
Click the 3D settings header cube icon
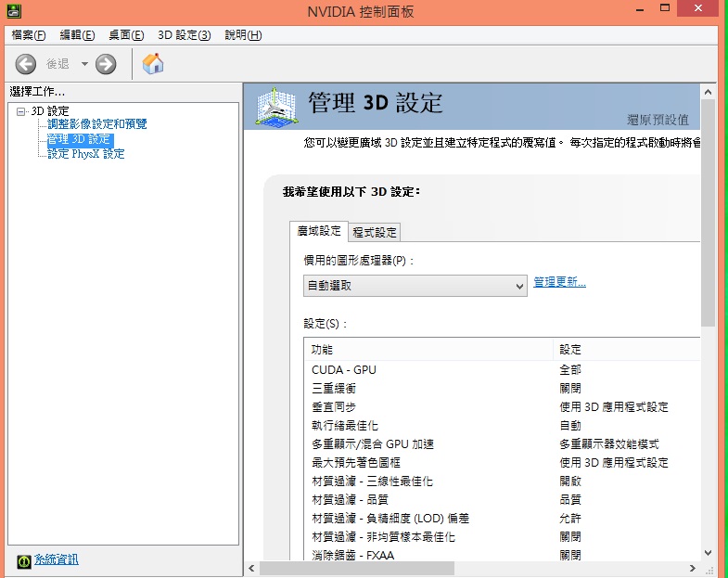[x=275, y=107]
